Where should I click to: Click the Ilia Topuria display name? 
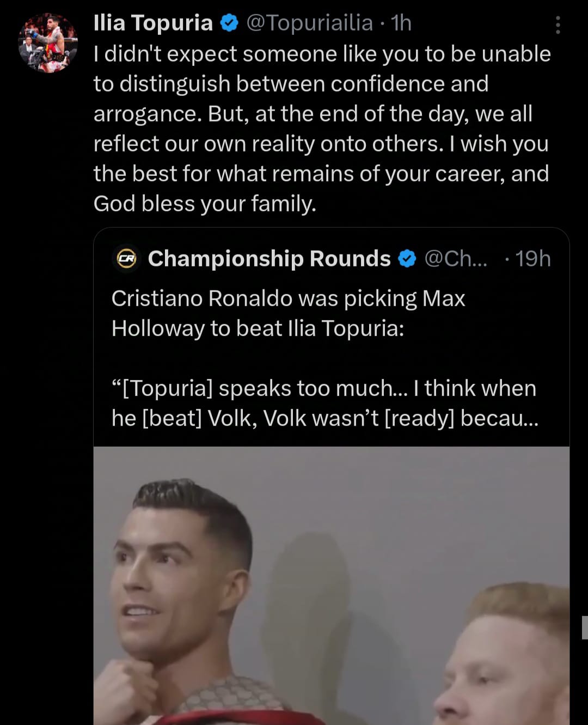click(153, 23)
